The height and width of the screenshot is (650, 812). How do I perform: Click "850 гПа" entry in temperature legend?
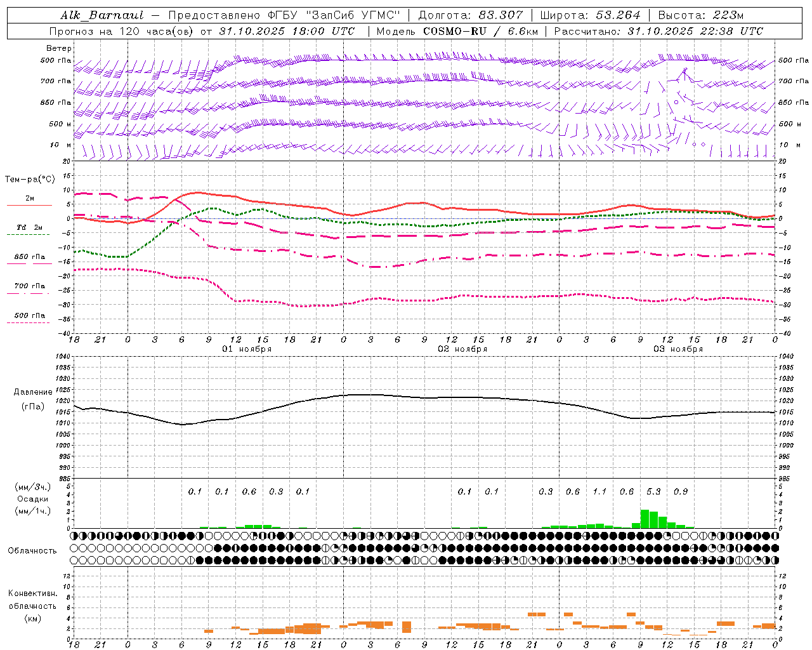(x=30, y=257)
